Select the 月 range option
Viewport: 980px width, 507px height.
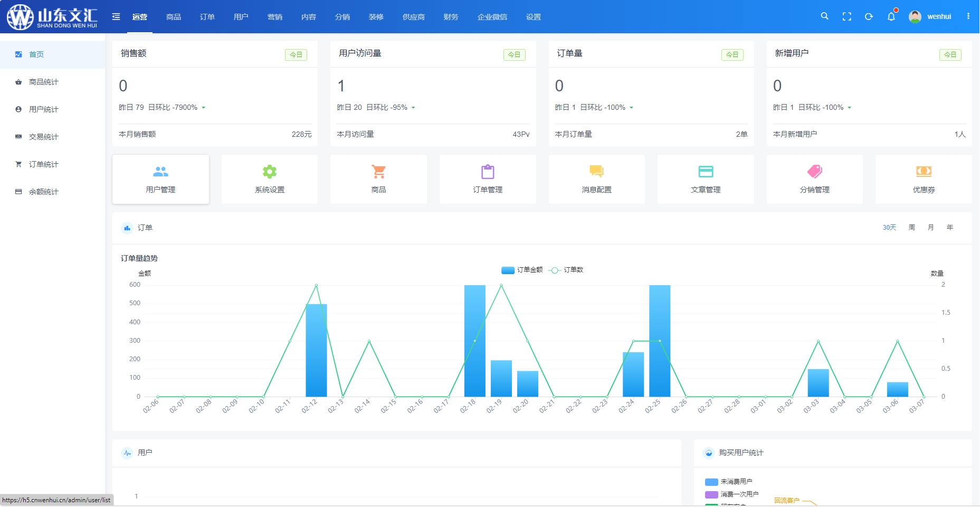pos(931,228)
